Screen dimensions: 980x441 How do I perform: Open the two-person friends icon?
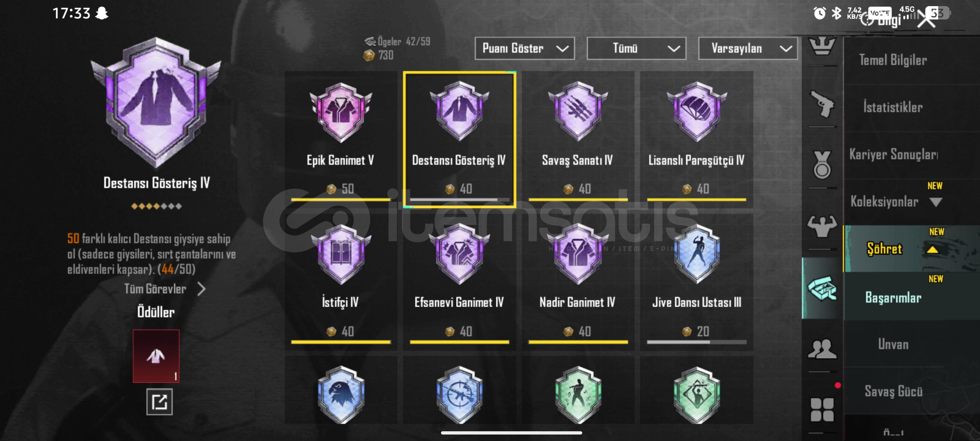822,349
